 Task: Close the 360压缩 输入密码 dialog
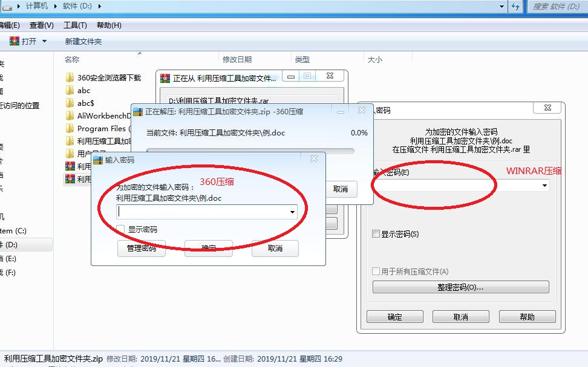click(x=314, y=159)
